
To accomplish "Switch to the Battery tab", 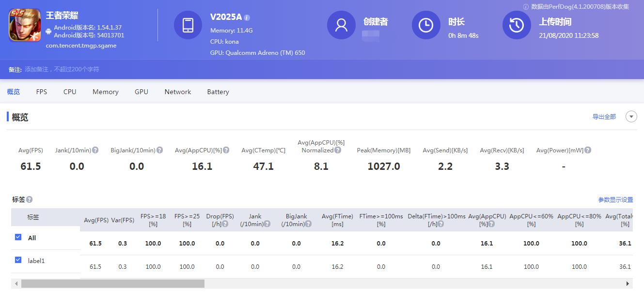I will coord(218,91).
